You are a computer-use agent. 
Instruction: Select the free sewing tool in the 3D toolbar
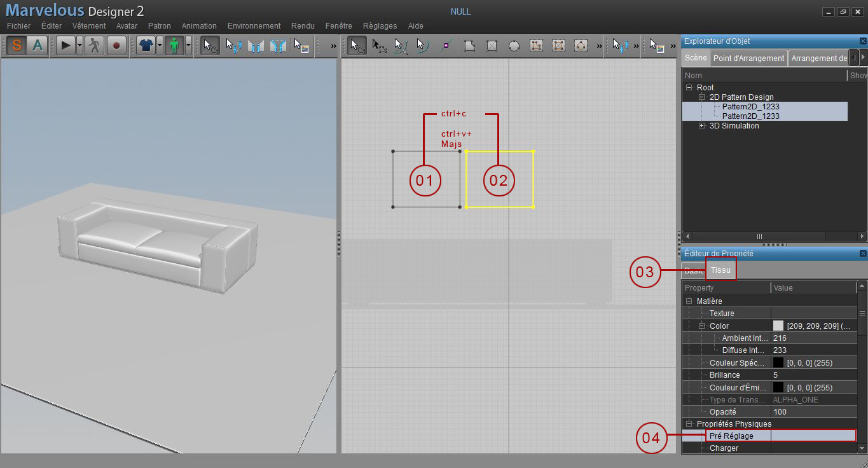pyautogui.click(x=278, y=46)
